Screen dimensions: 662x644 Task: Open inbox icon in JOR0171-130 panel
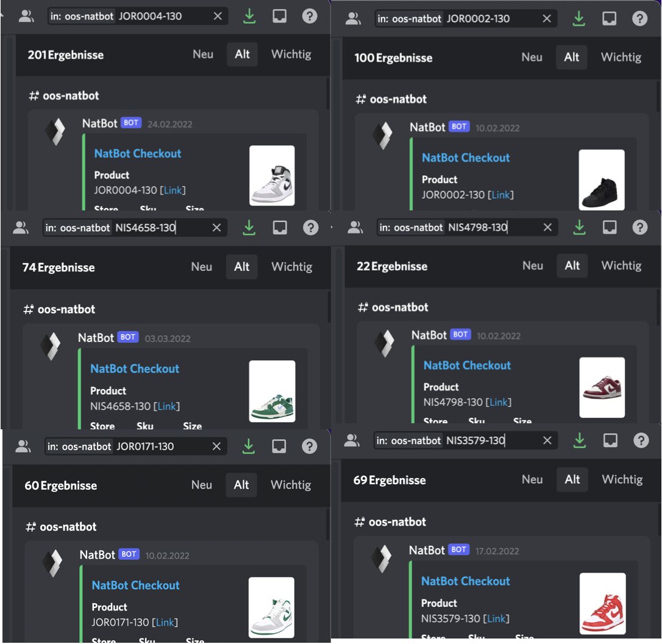pyautogui.click(x=279, y=446)
